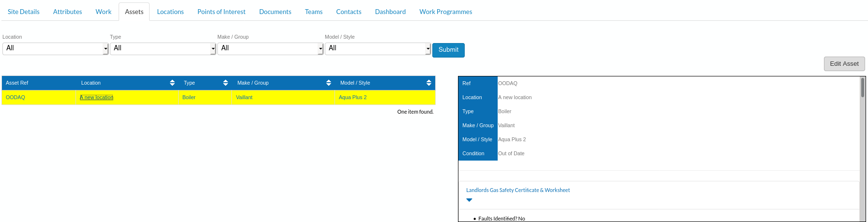
Task: Switch to the Points of Interest tab
Action: point(221,12)
